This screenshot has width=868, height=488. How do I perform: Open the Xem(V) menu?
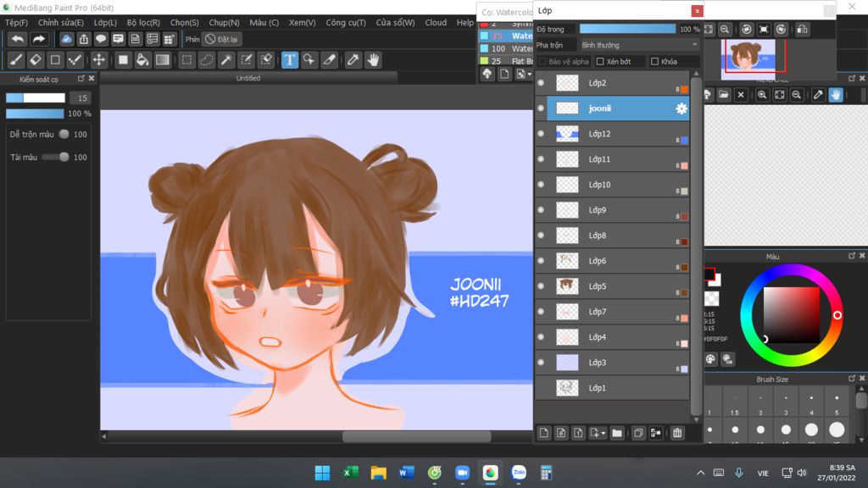(x=303, y=23)
